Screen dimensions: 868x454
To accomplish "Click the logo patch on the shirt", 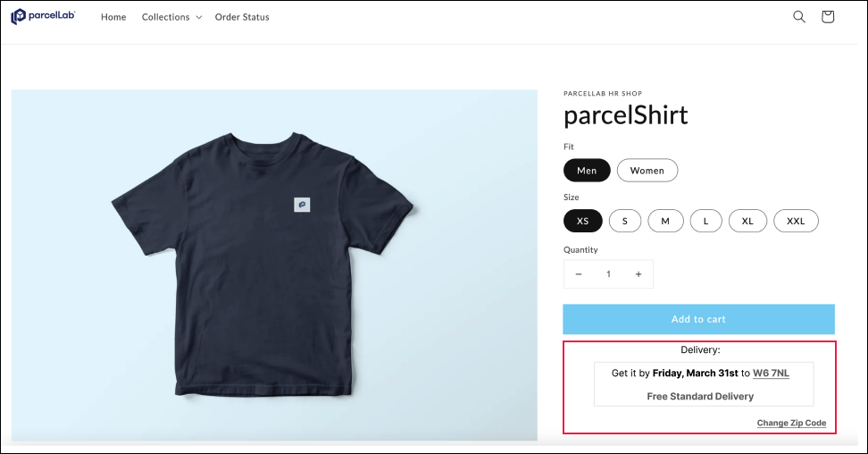I will 302,205.
